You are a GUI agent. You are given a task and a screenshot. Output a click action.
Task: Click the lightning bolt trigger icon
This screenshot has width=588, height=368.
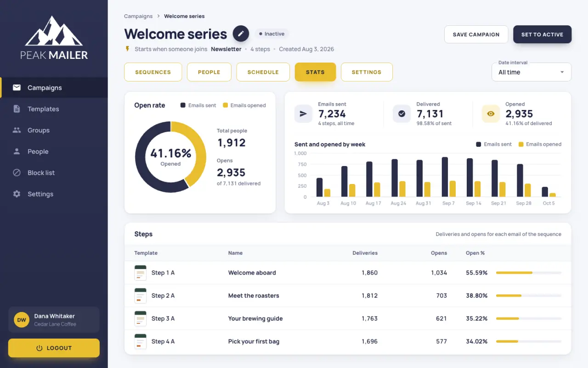128,49
